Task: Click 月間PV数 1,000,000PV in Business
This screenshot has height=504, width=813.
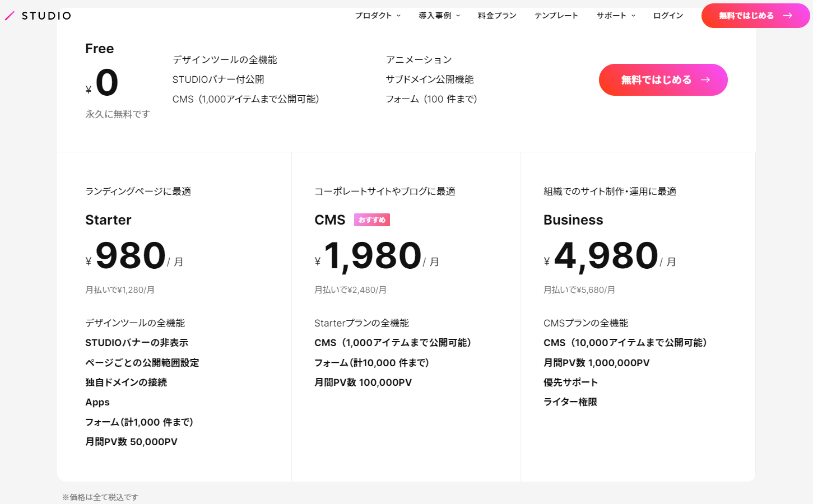Action: [x=597, y=363]
